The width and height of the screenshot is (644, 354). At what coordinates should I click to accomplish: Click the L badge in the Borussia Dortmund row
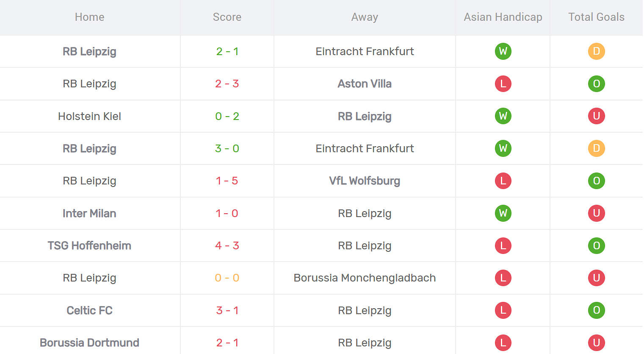pos(503,343)
